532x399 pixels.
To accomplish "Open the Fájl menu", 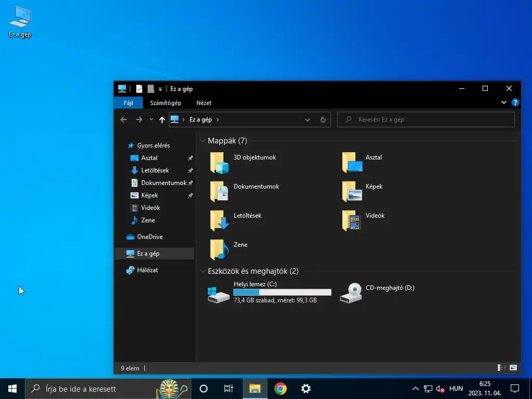I will [128, 103].
